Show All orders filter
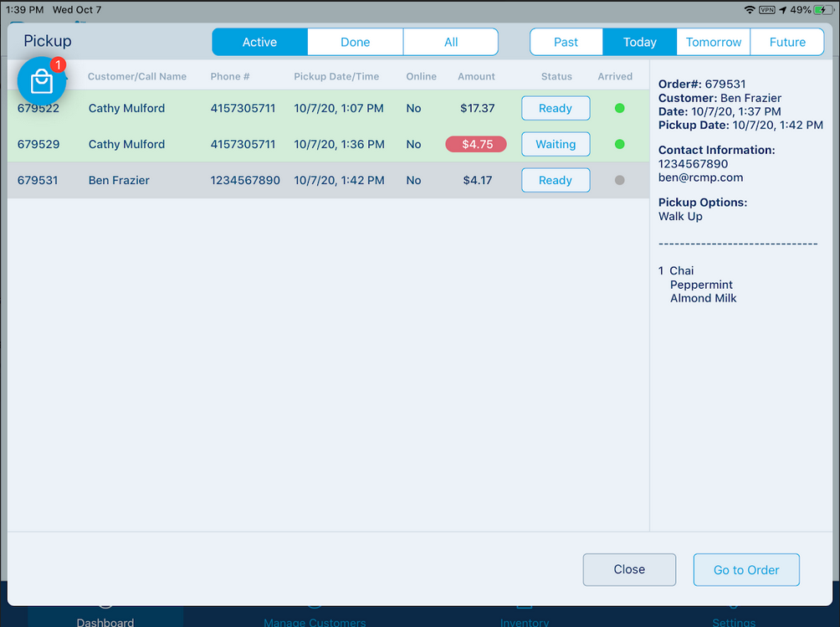 click(x=451, y=42)
